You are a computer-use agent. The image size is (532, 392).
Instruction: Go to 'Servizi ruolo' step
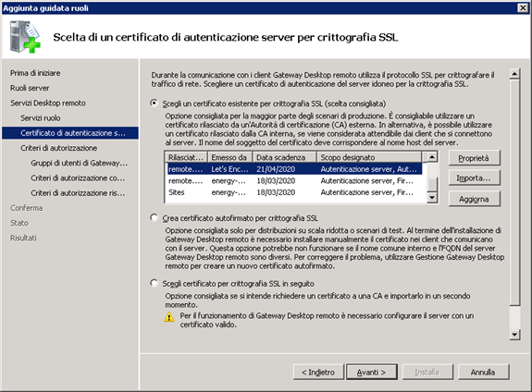(41, 118)
